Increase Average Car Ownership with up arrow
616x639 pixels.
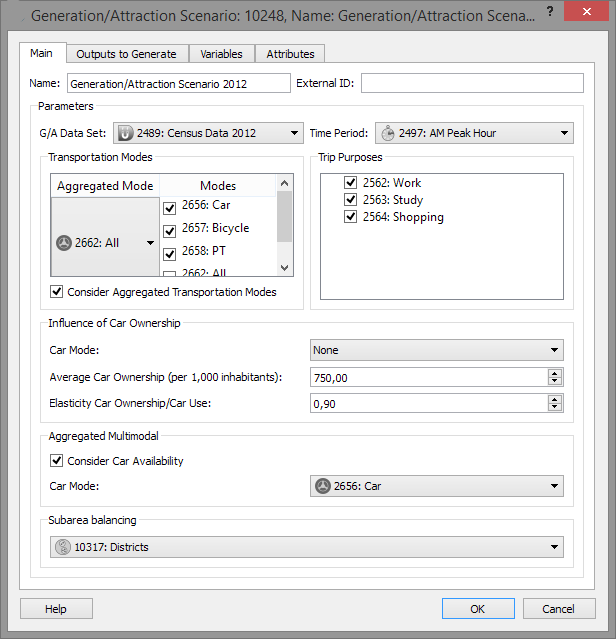pos(555,373)
